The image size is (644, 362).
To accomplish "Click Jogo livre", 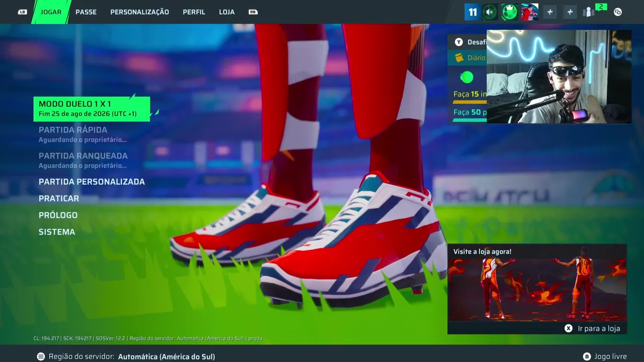I will coord(610,356).
